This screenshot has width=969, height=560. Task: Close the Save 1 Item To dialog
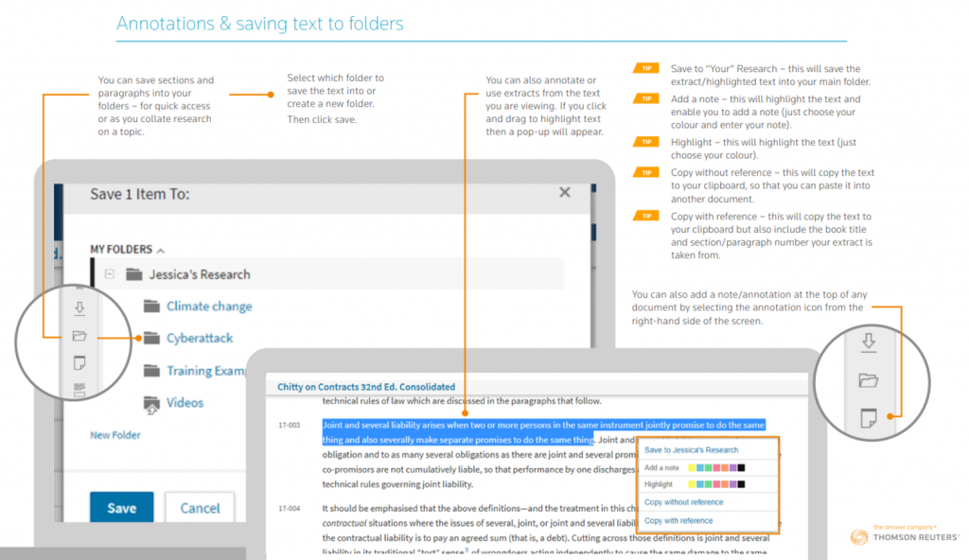click(565, 193)
